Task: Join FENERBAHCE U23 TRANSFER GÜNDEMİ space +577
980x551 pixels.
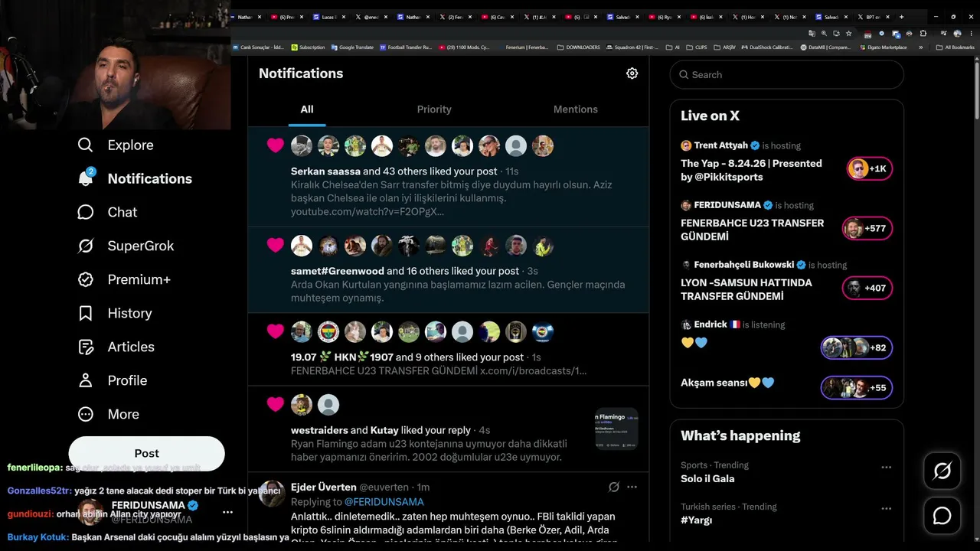Action: click(867, 228)
